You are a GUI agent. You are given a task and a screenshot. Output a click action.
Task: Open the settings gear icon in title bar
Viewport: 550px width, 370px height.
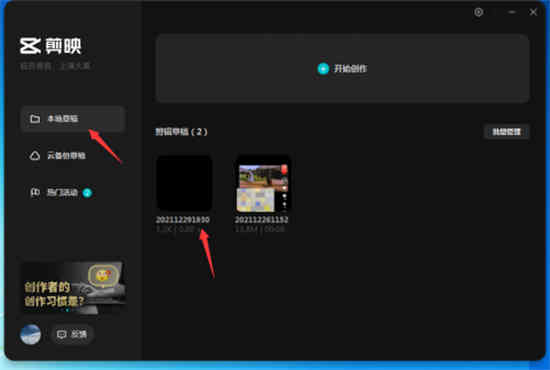[478, 12]
